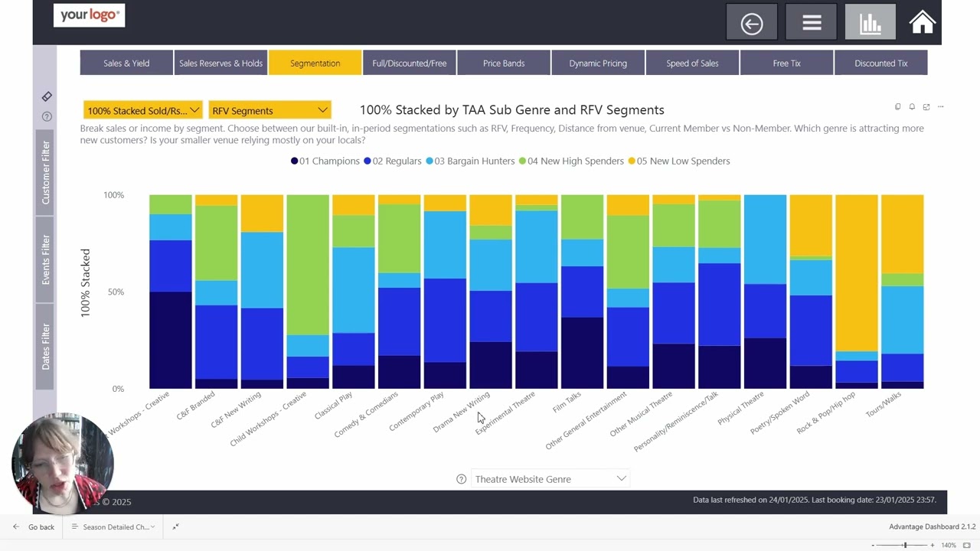Click the Go back button

34,527
